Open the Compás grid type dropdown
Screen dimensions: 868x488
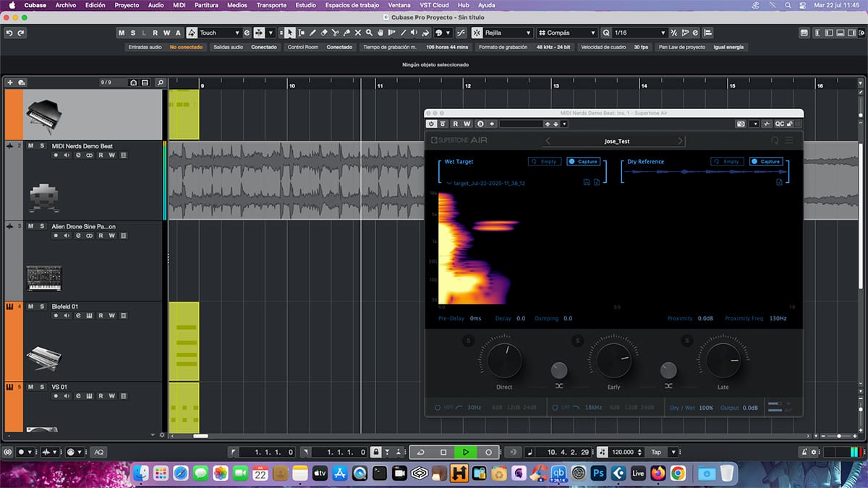pyautogui.click(x=593, y=33)
